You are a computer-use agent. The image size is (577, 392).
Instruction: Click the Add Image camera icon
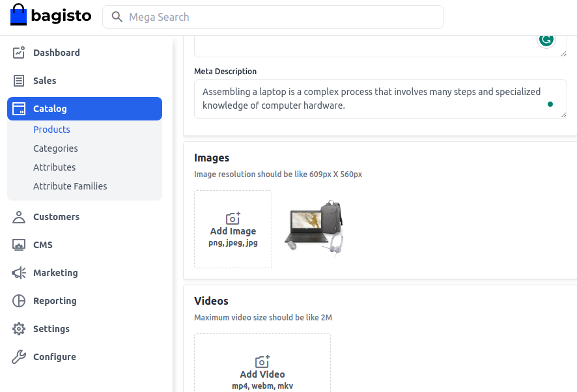(233, 217)
